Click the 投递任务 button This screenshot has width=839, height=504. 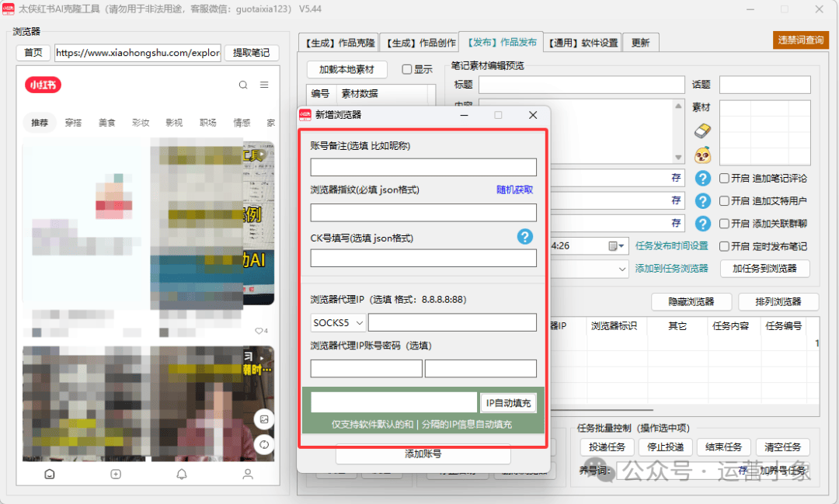point(607,447)
